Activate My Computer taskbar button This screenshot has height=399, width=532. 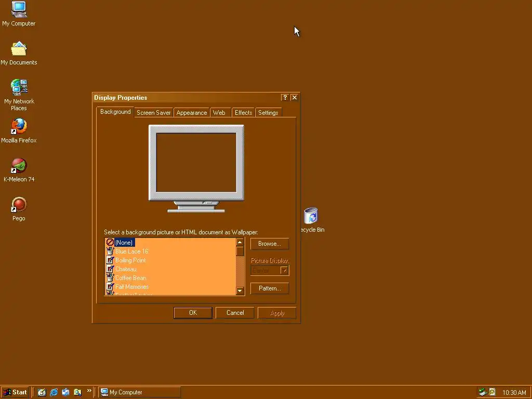tap(139, 392)
